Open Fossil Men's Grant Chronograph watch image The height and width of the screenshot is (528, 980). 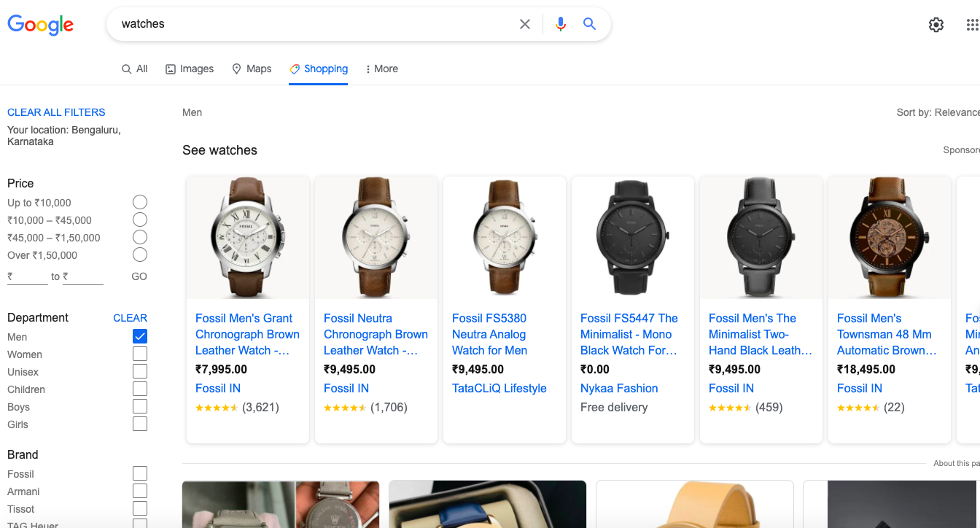248,237
